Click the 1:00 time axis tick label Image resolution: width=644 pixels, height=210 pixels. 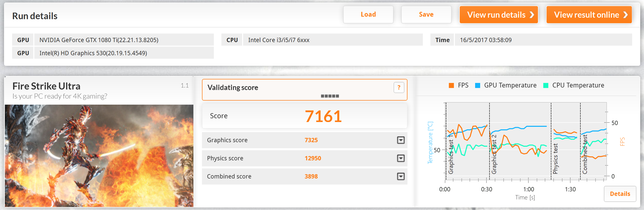[x=528, y=189]
